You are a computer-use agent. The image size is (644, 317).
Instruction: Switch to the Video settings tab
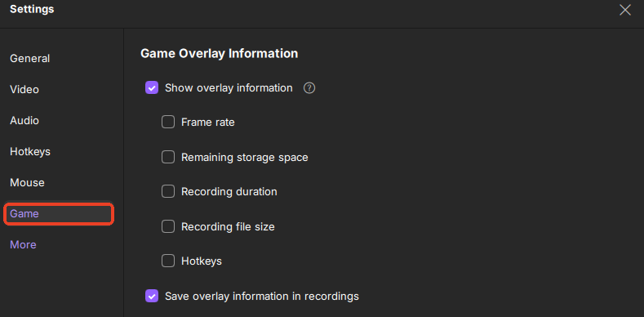click(x=24, y=90)
